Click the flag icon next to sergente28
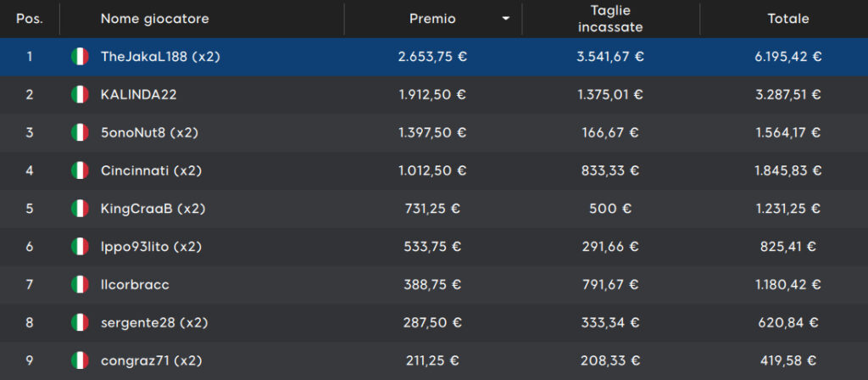The height and width of the screenshot is (380, 868). coord(80,322)
